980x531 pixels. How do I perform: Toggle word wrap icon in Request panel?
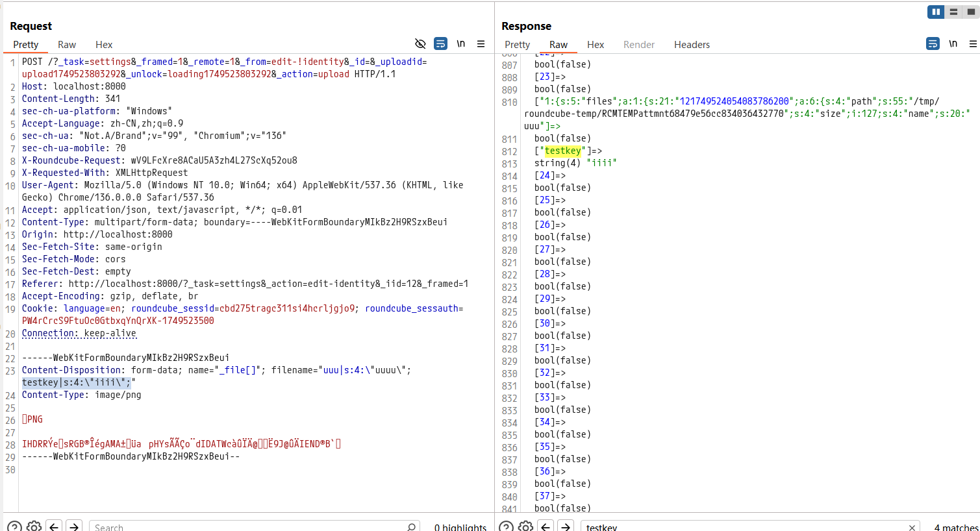tap(440, 43)
